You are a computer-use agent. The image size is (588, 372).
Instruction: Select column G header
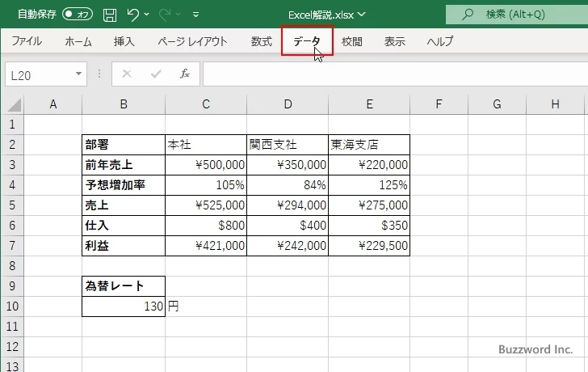497,104
